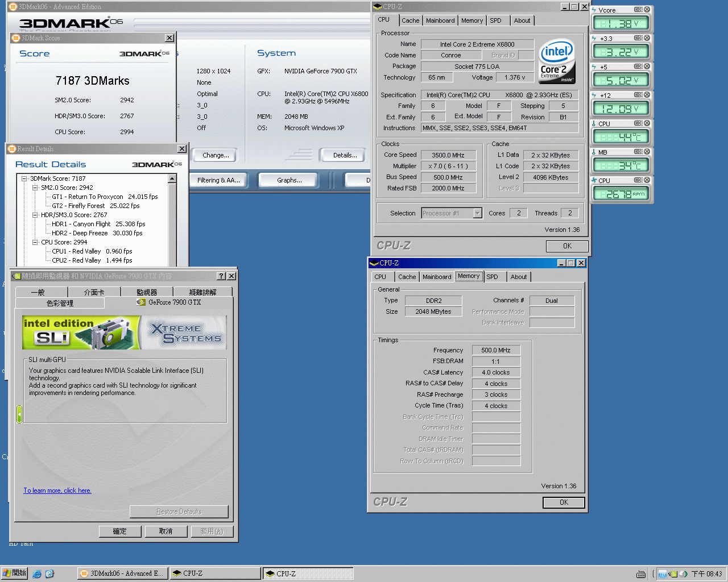Image resolution: width=728 pixels, height=582 pixels.
Task: Dismiss the Vcore gadget with its X icon
Action: [647, 10]
